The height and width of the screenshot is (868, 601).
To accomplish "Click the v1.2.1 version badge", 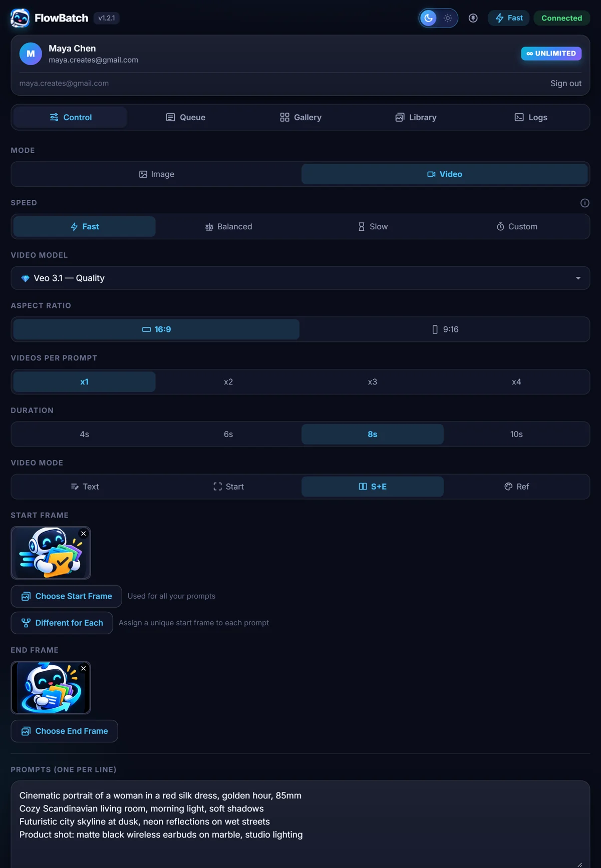I will [107, 18].
